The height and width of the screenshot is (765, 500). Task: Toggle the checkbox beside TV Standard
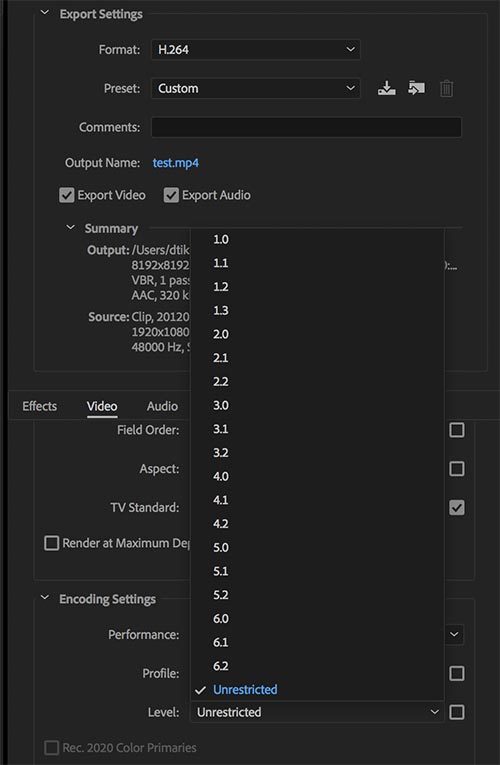click(457, 507)
